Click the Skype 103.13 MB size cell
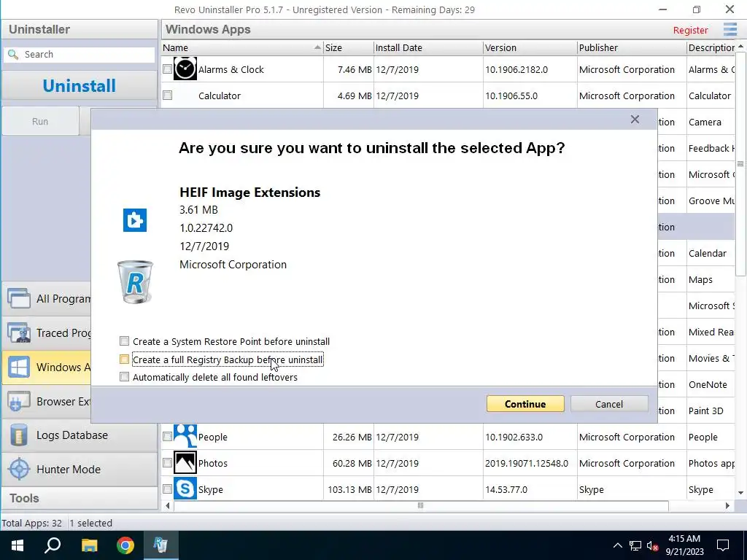The height and width of the screenshot is (560, 747). pos(349,489)
